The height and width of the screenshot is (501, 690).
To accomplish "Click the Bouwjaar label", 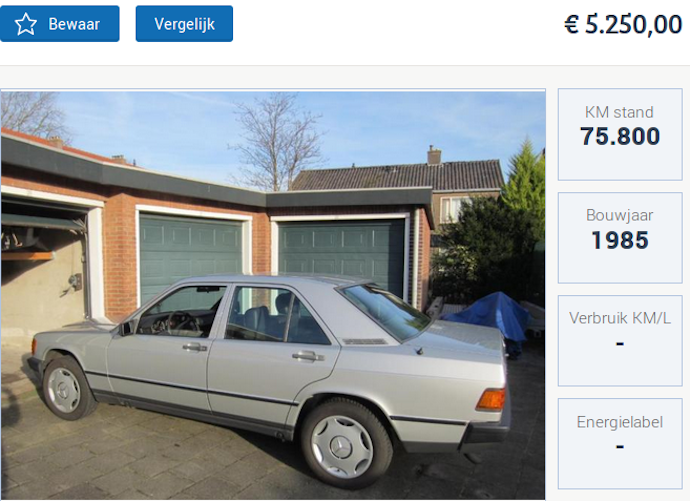I will click(619, 215).
